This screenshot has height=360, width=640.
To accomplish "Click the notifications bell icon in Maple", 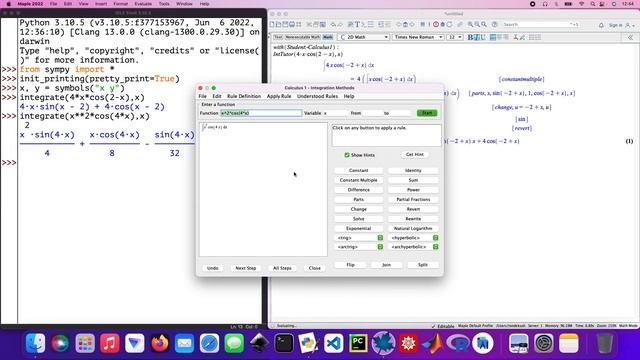I will point(601,25).
